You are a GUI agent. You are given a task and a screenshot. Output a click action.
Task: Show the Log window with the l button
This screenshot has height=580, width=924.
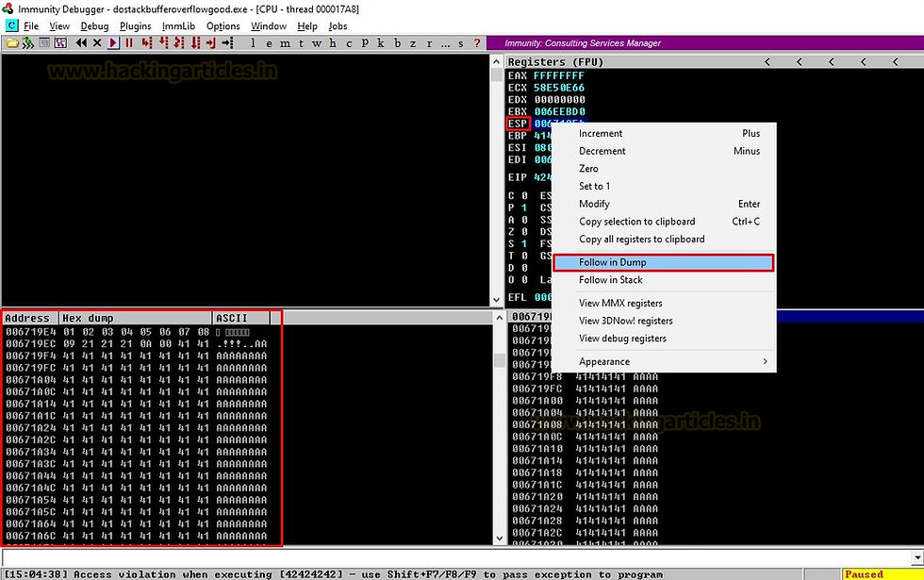[254, 43]
